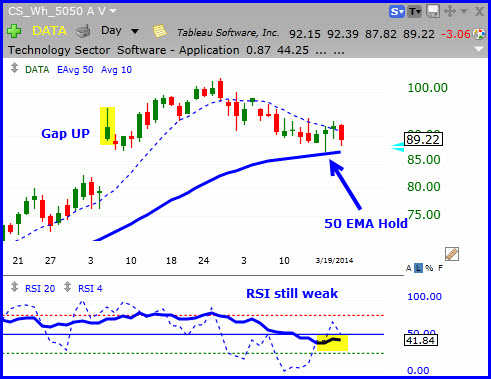Viewport: 491px width, 379px height.
Task: Click the RSI 20 indicator label
Action: tap(40, 288)
